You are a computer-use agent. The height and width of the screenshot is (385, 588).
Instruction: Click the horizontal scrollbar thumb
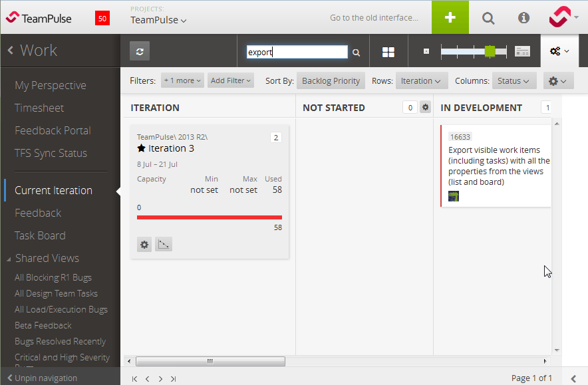click(x=210, y=361)
